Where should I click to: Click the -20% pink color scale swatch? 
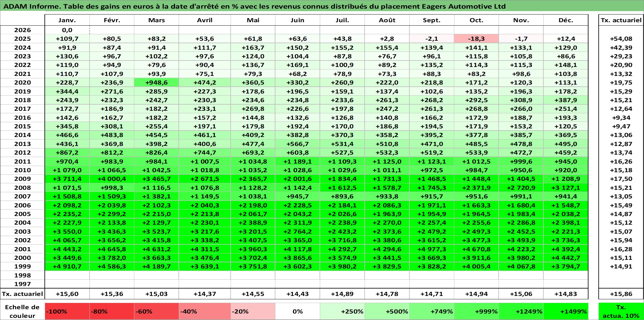253,311
